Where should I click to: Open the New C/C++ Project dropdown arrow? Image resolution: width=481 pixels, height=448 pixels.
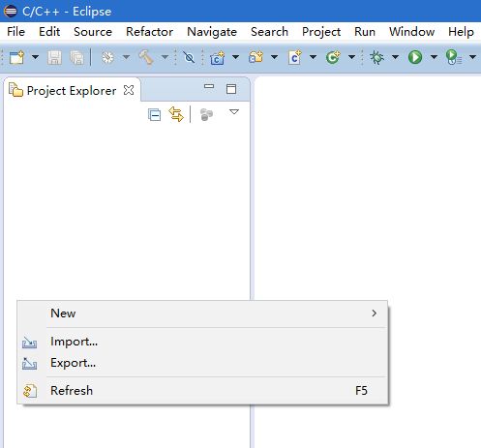point(235,57)
